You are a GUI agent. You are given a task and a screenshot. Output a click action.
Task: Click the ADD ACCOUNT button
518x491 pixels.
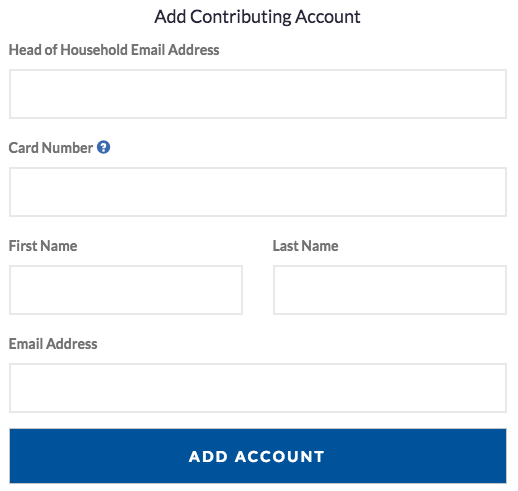(x=258, y=456)
